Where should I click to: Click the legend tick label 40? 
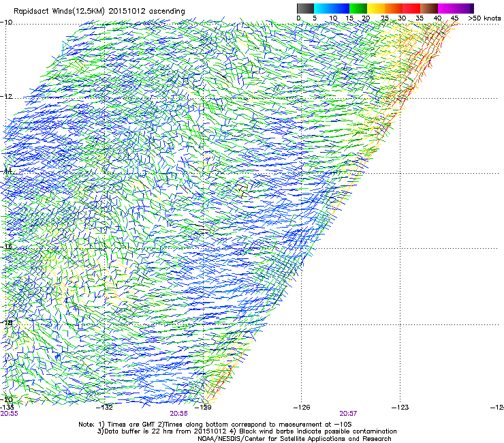click(x=437, y=18)
